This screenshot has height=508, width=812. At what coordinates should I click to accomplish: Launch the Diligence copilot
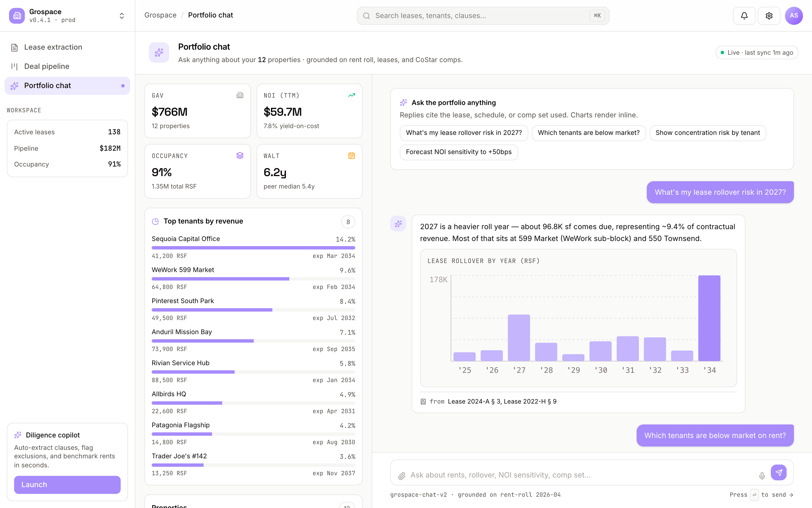67,485
